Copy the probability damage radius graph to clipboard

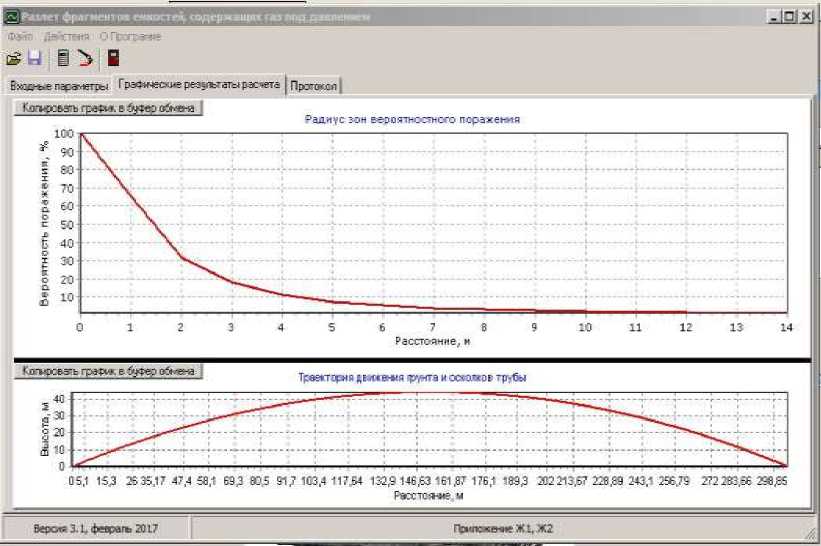108,108
